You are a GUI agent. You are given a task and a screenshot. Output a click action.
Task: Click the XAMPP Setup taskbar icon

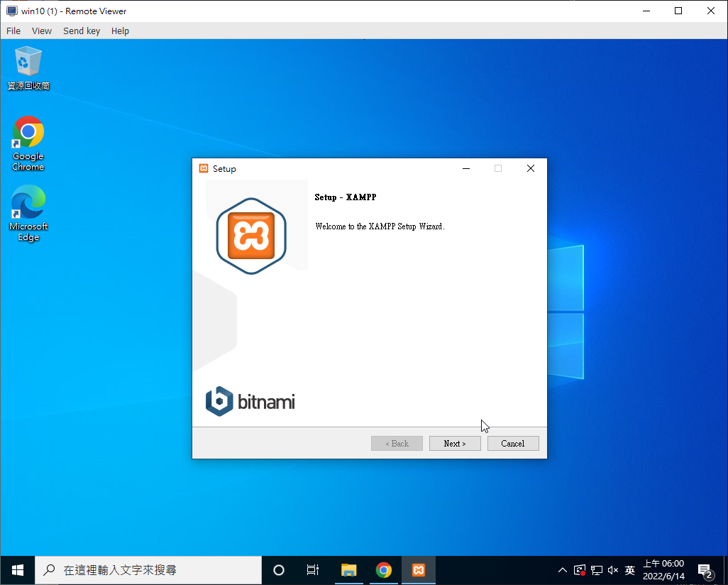coord(419,570)
